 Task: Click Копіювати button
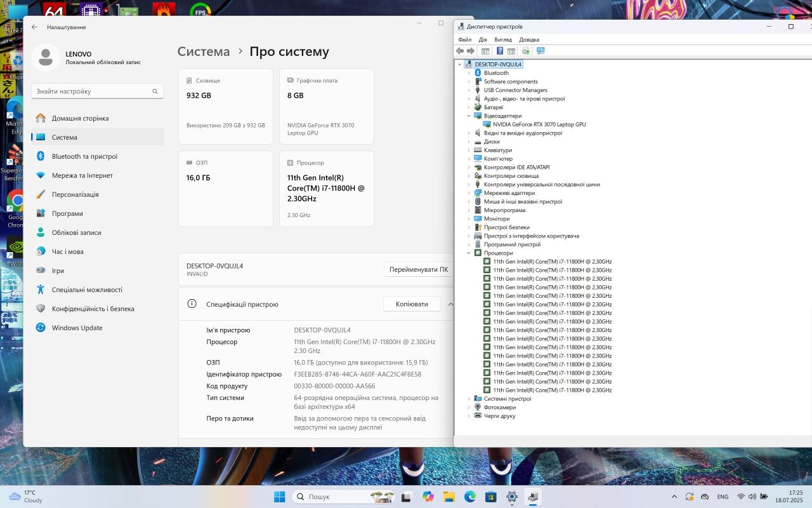point(412,304)
